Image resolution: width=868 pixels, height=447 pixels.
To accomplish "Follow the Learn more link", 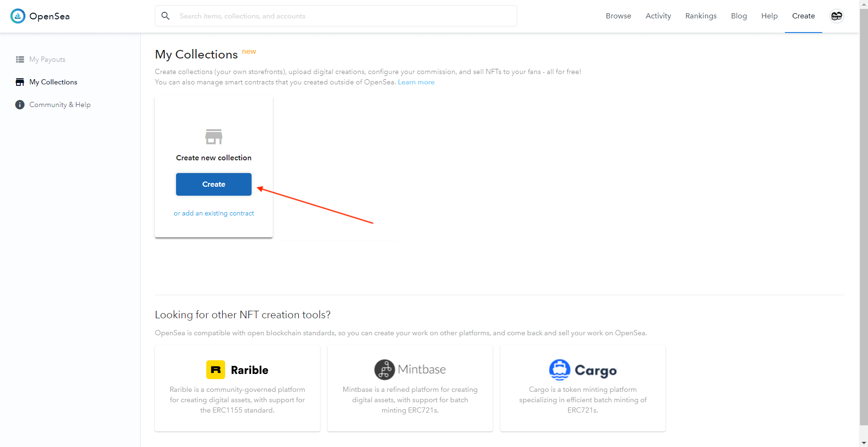I will (x=416, y=82).
